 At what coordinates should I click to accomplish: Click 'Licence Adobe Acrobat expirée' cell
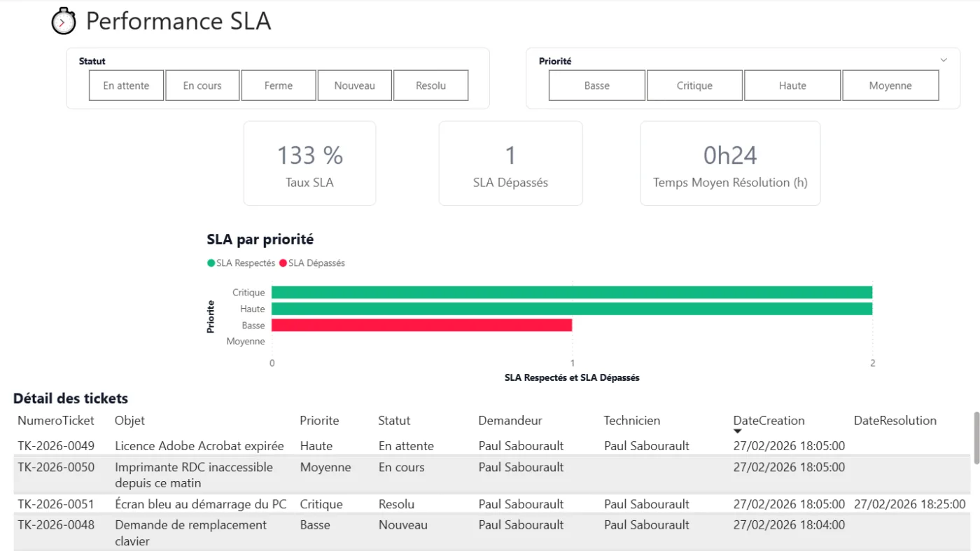[x=199, y=446]
